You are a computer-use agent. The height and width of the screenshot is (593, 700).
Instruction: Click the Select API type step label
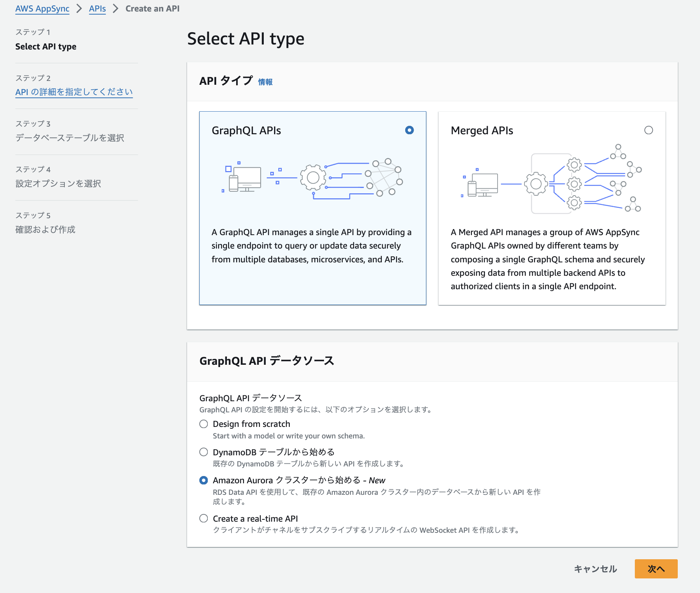(x=46, y=46)
